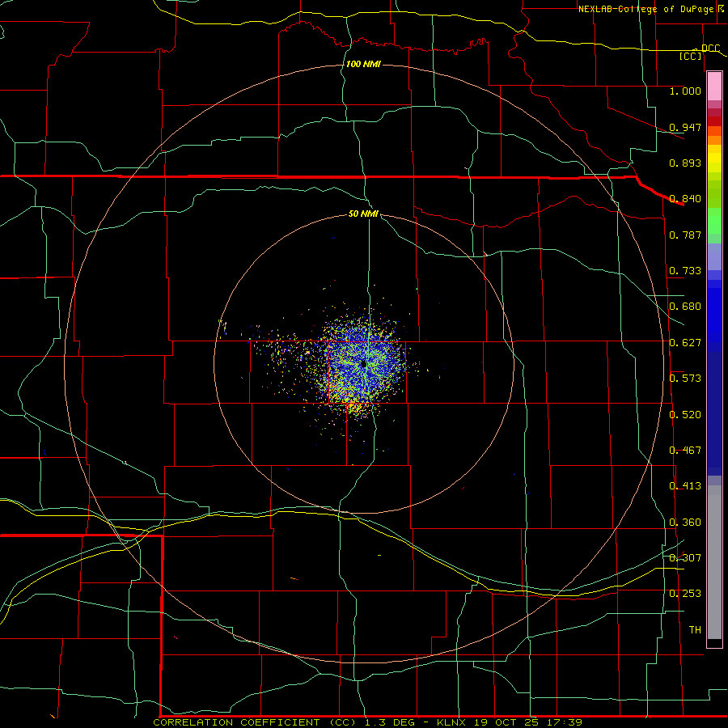Click the pink segment of the color bar
Screen dimensions: 728x728
click(714, 87)
